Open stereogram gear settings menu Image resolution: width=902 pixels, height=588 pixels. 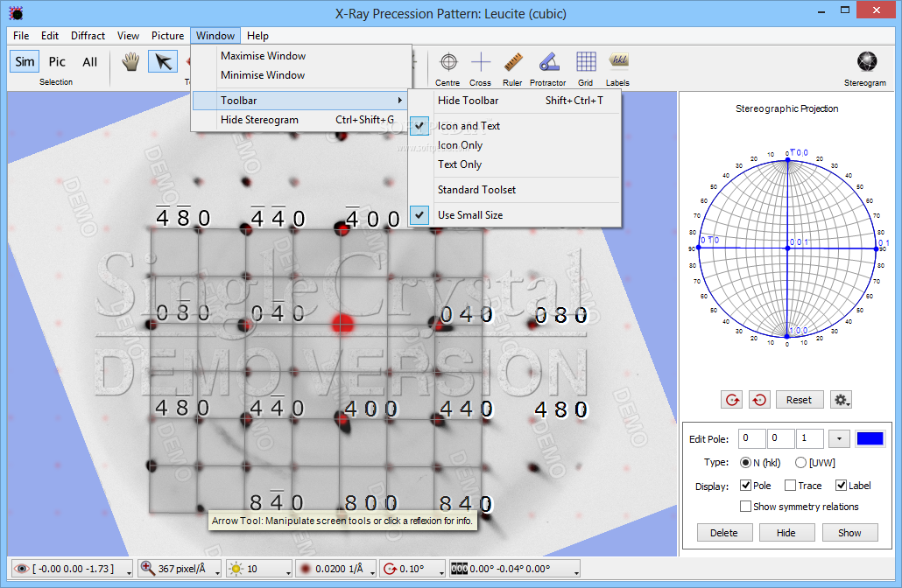841,400
